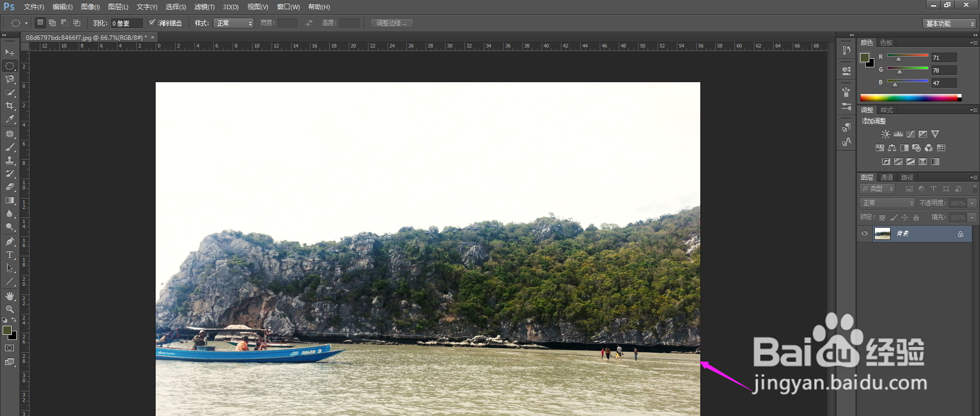Image resolution: width=980 pixels, height=416 pixels.
Task: Select the Horizontal Type tool
Action: [x=10, y=255]
